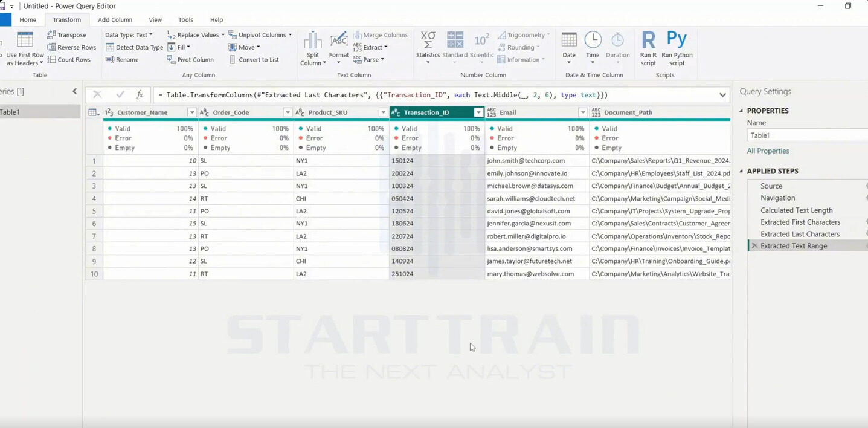Image resolution: width=868 pixels, height=428 pixels.
Task: Collapse the Queries pane
Action: (x=75, y=91)
